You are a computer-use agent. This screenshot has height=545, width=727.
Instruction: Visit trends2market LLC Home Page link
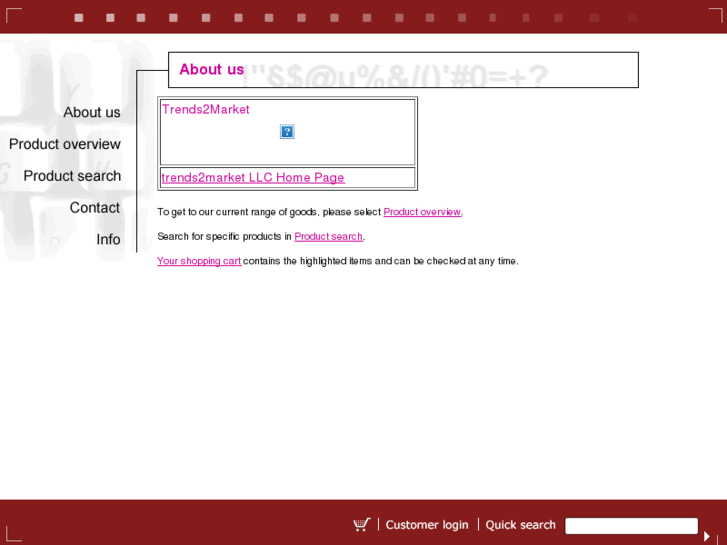(x=253, y=178)
